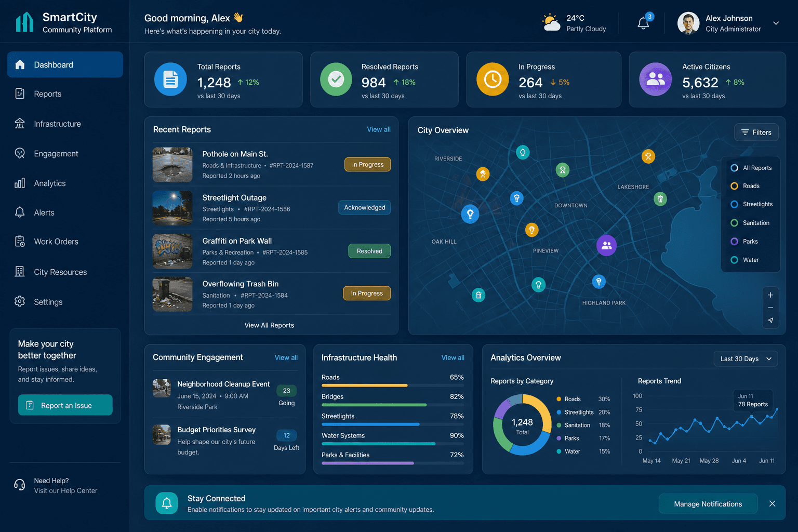
Task: Open Engagement section
Action: pyautogui.click(x=65, y=153)
